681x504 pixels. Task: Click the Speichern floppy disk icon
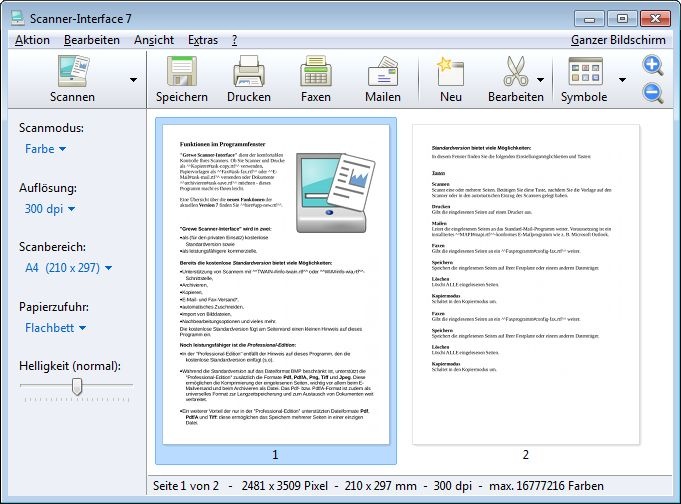(x=182, y=70)
